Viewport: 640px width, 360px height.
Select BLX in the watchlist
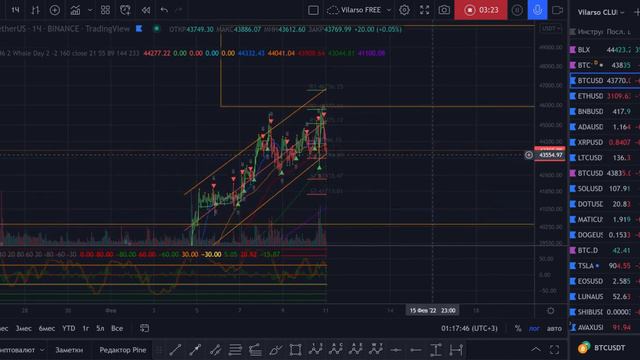pos(604,50)
